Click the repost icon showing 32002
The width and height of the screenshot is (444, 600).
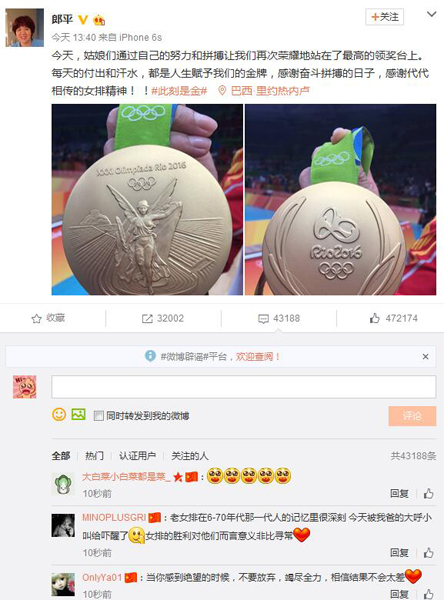click(147, 318)
